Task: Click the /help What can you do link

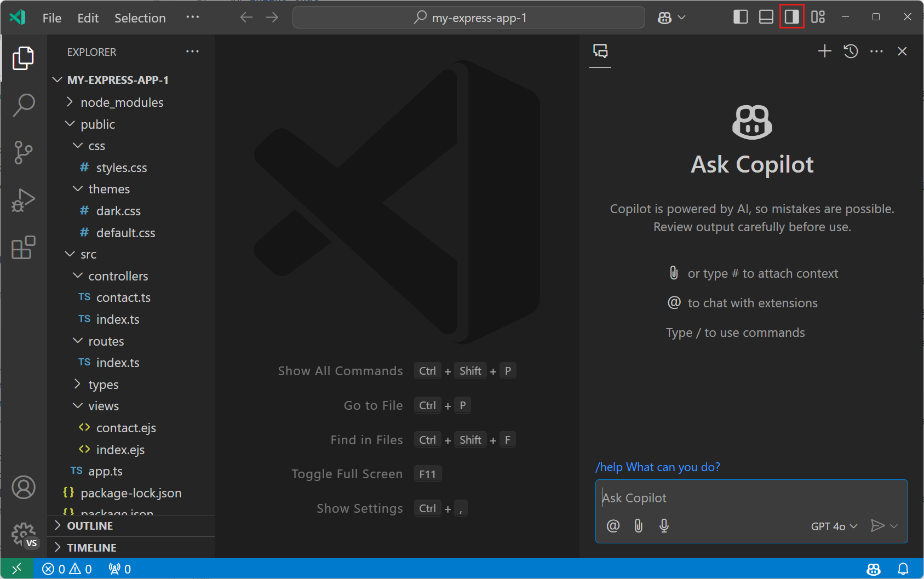Action: [657, 467]
